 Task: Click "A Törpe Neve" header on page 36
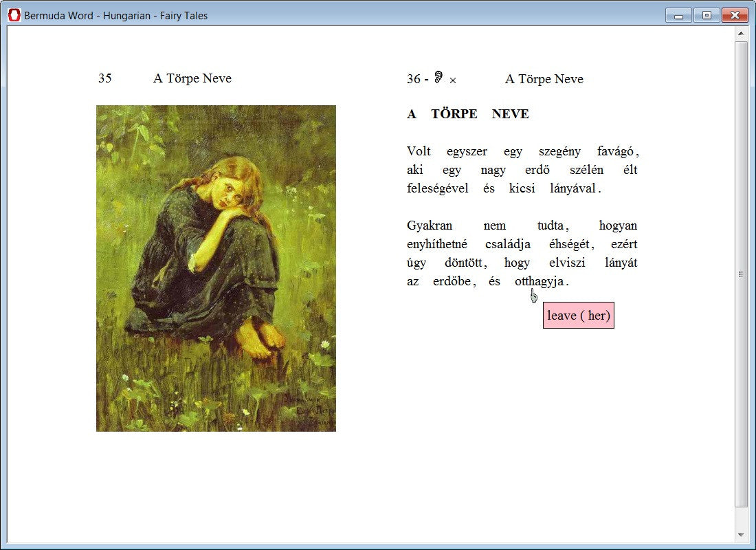click(x=544, y=79)
